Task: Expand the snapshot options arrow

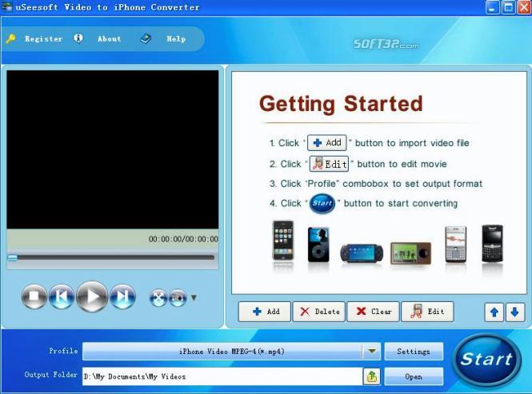Action: coord(194,298)
